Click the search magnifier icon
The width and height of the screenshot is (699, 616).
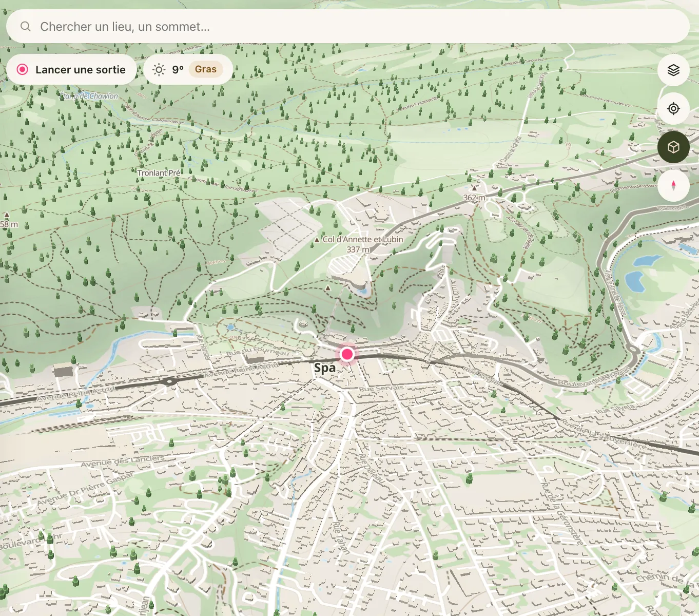point(26,26)
